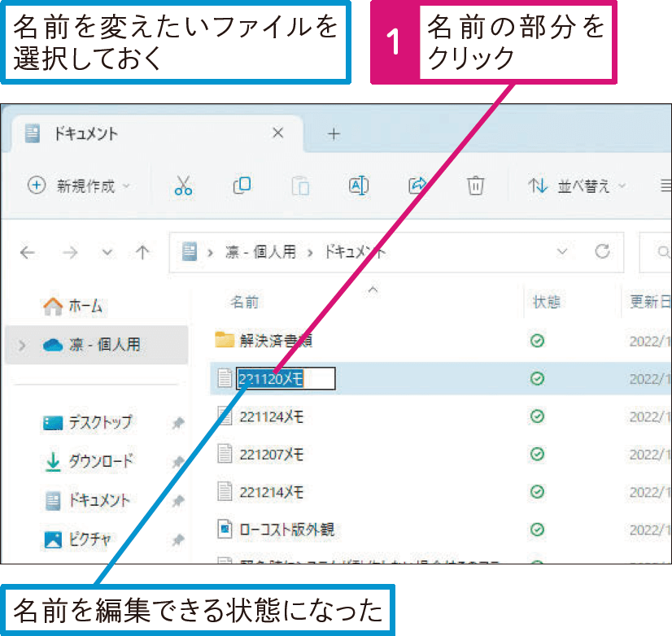Click pin icon next to ダウンロード
The image size is (672, 636).
tap(178, 462)
